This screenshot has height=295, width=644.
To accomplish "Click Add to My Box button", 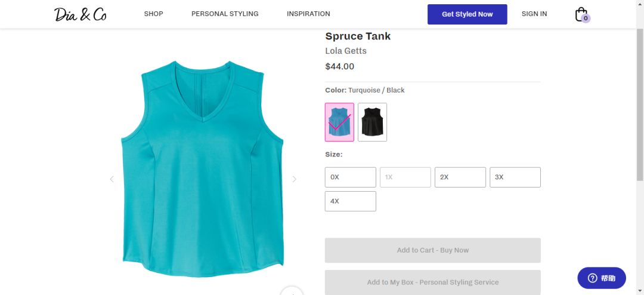I will coord(433,282).
